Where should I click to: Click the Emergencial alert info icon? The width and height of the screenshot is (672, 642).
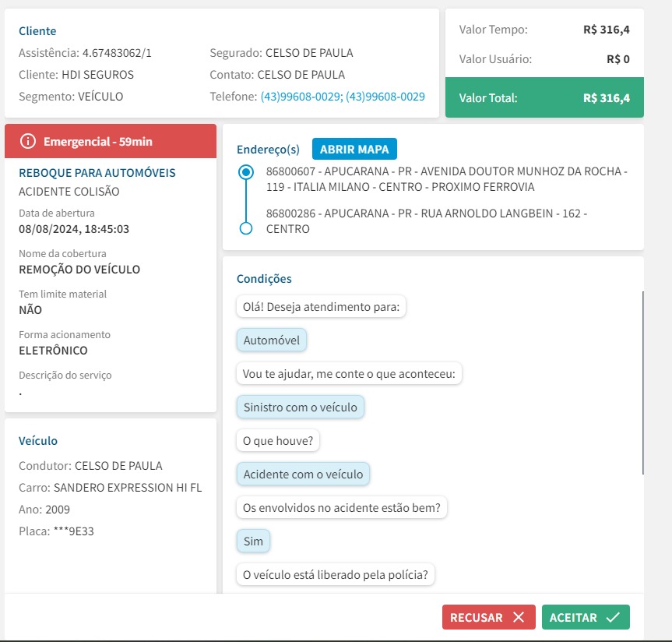click(x=28, y=141)
